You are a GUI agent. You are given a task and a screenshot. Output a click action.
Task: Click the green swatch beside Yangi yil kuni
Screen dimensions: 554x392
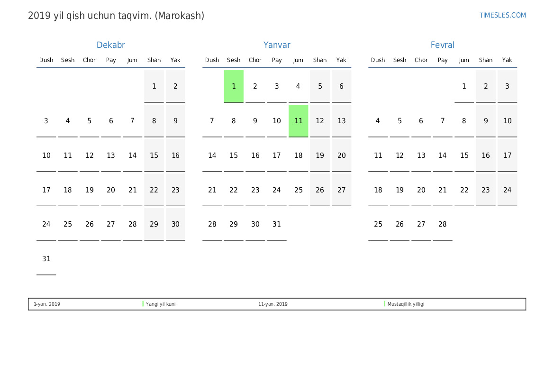click(143, 304)
